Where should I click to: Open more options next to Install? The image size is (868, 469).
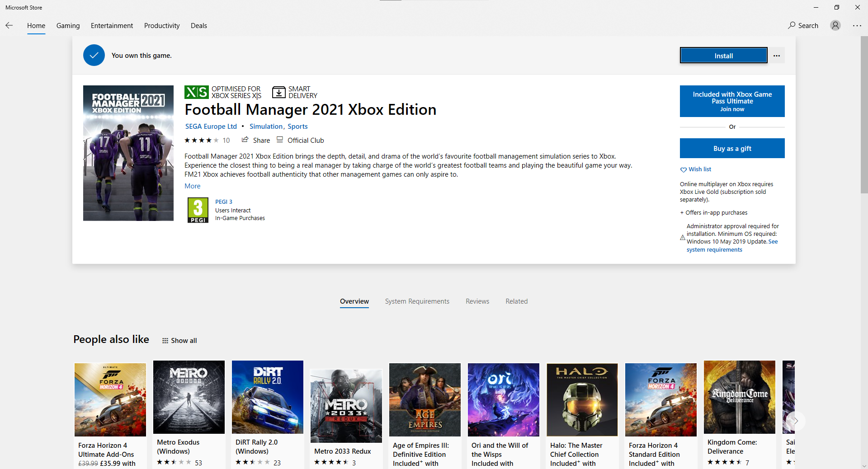[777, 56]
